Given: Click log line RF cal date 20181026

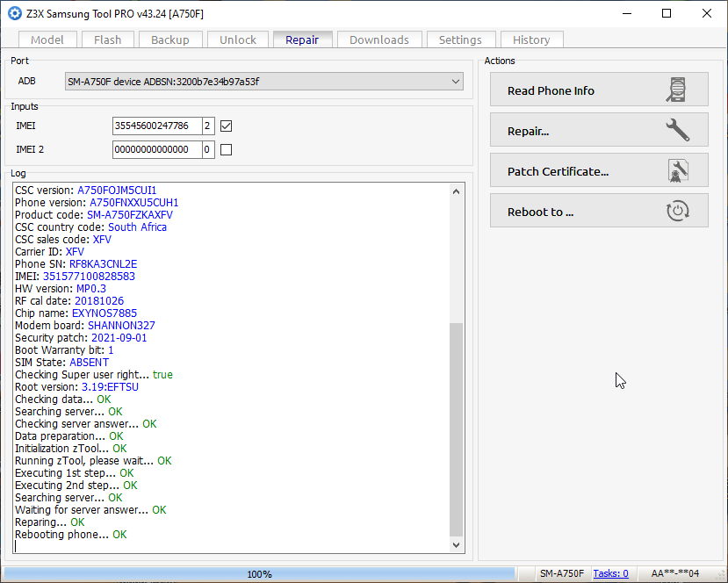Looking at the screenshot, I should click(x=69, y=301).
